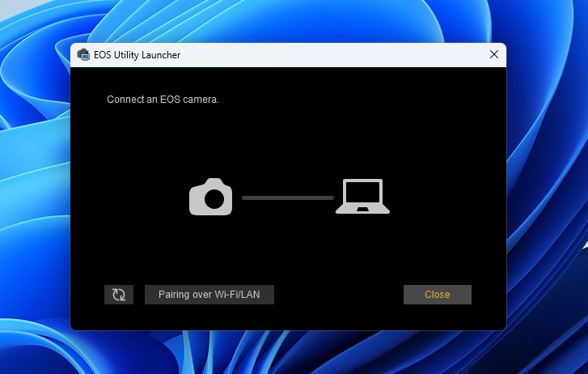This screenshot has width=588, height=374.
Task: Click black area between Pairing and Close buttons
Action: [340, 295]
